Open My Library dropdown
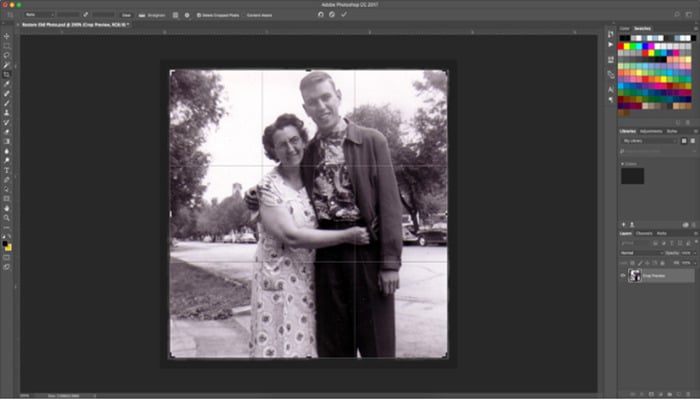The image size is (700, 400). coord(650,141)
